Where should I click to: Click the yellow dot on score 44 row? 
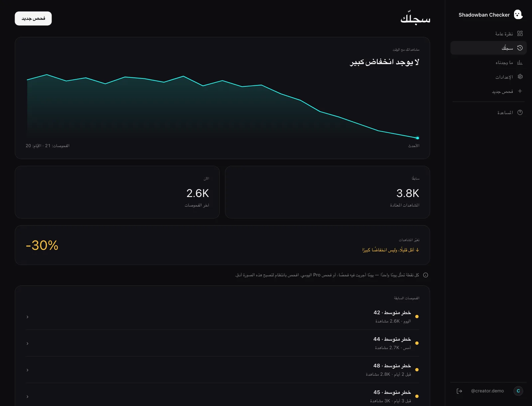point(417,343)
